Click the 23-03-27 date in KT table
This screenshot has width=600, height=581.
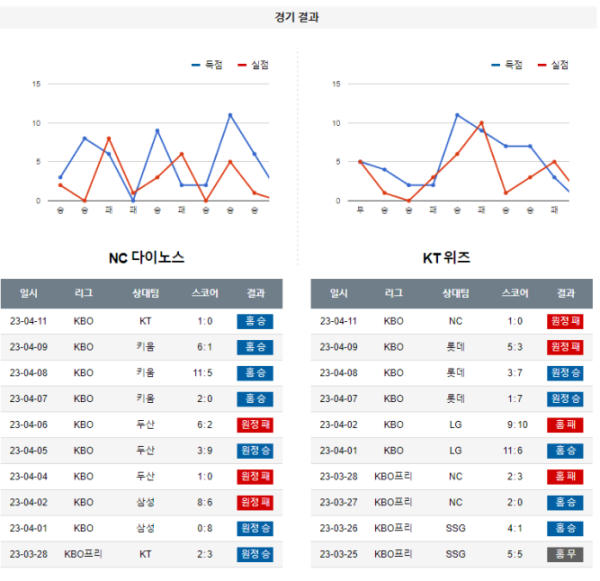pyautogui.click(x=339, y=502)
